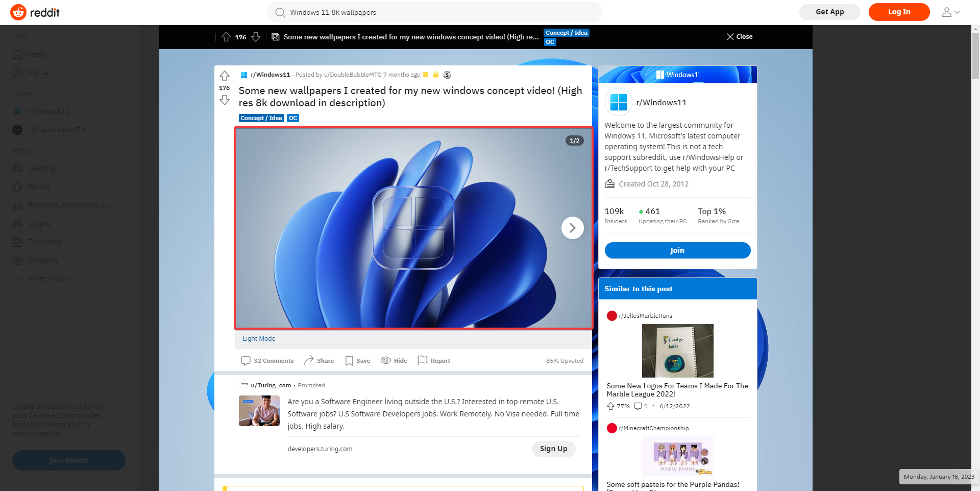Share this post
Viewport: 980px width, 491px height.
point(319,361)
